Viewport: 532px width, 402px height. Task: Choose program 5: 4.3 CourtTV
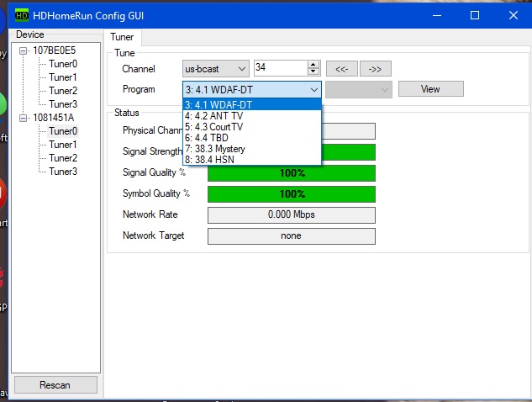click(x=252, y=127)
